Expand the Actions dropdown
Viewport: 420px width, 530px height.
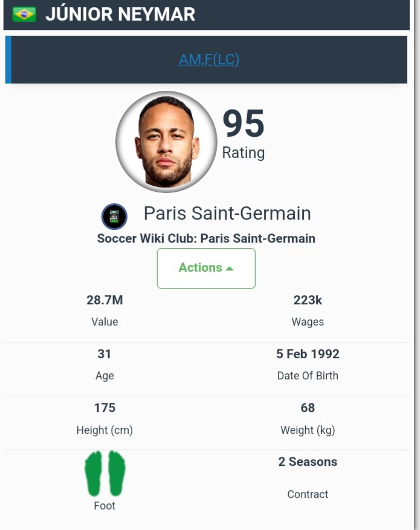(206, 268)
